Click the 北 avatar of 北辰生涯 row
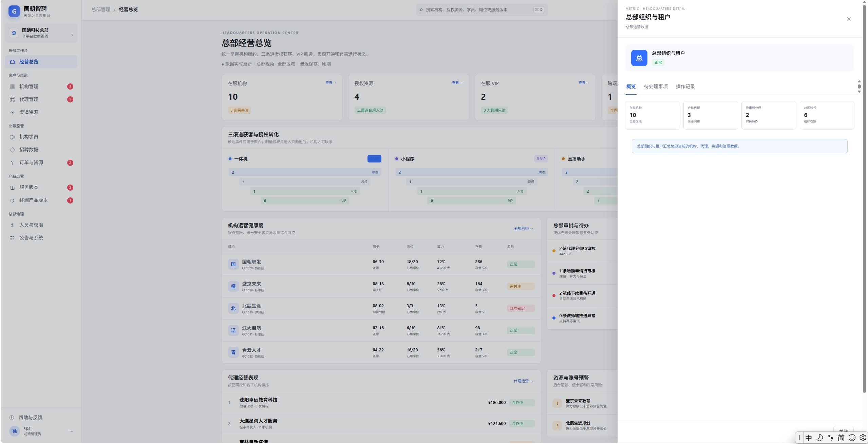Screen dimensions: 868x444 coord(233,308)
